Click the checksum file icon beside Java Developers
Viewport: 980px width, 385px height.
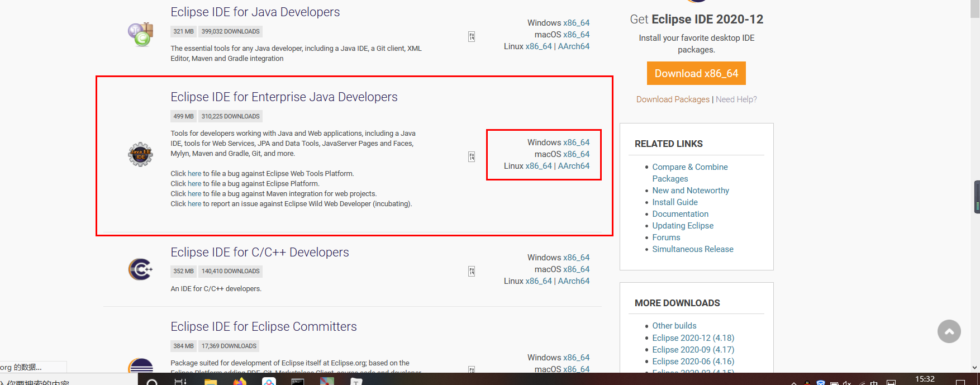click(x=472, y=37)
